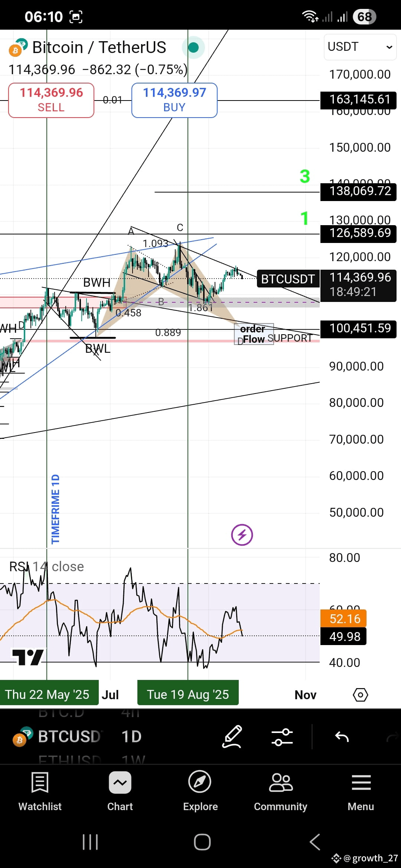Open the Explore tab
The image size is (401, 868).
click(x=200, y=791)
